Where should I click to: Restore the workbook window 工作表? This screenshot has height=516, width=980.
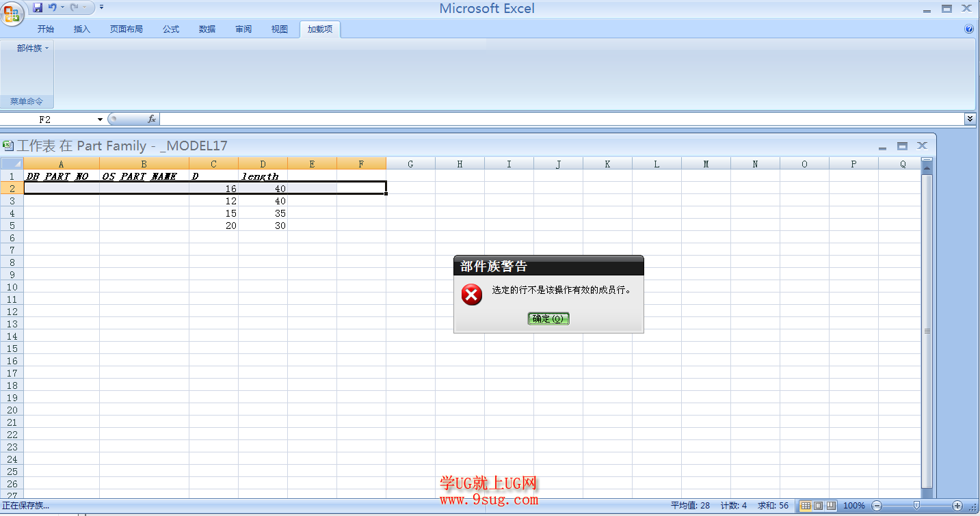coord(902,146)
